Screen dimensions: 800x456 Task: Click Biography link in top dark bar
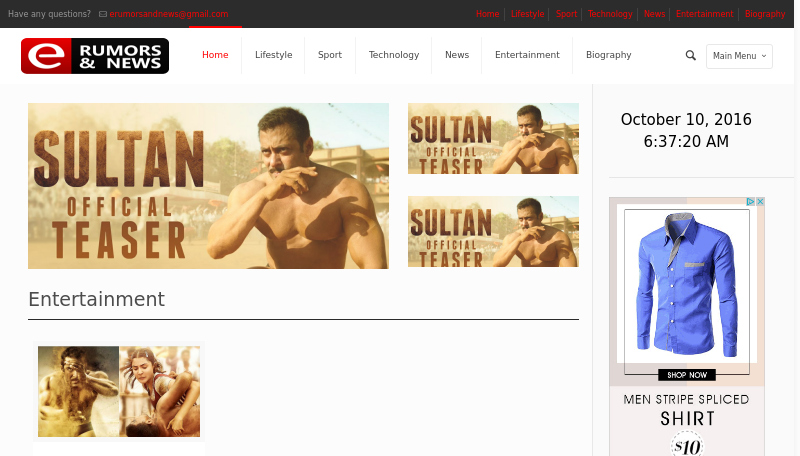[765, 14]
